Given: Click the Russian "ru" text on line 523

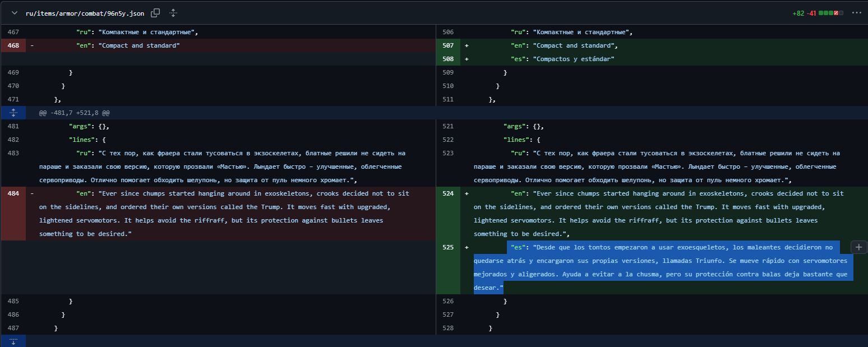Looking at the screenshot, I should pos(657,166).
